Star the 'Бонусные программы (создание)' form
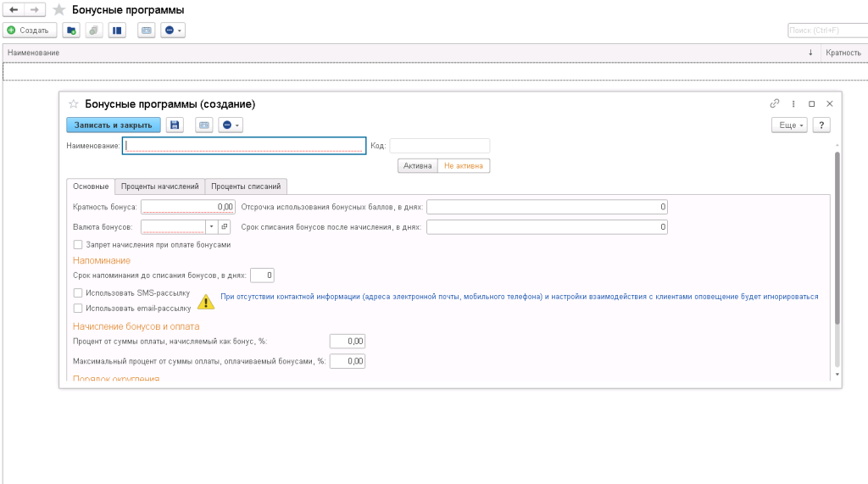The image size is (868, 484). tap(74, 103)
